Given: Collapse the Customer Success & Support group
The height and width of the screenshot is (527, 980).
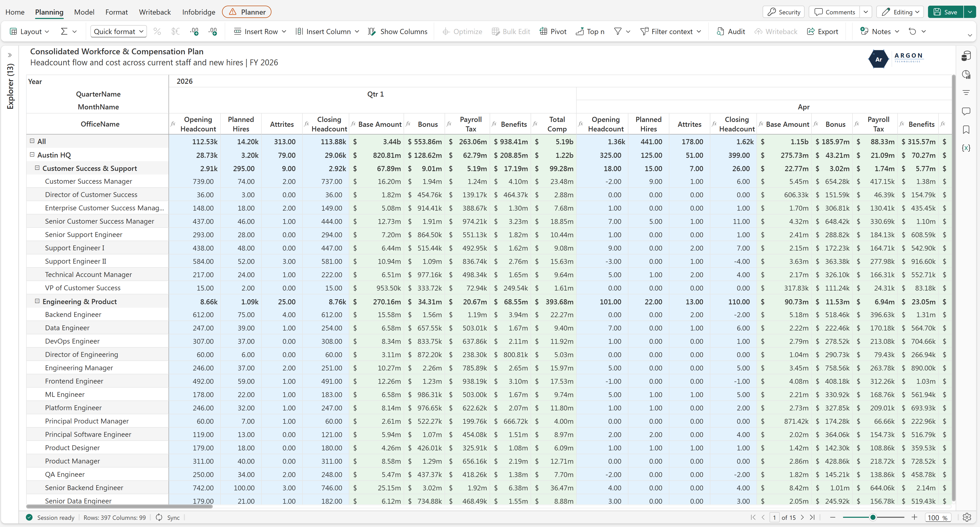Looking at the screenshot, I should click(37, 168).
